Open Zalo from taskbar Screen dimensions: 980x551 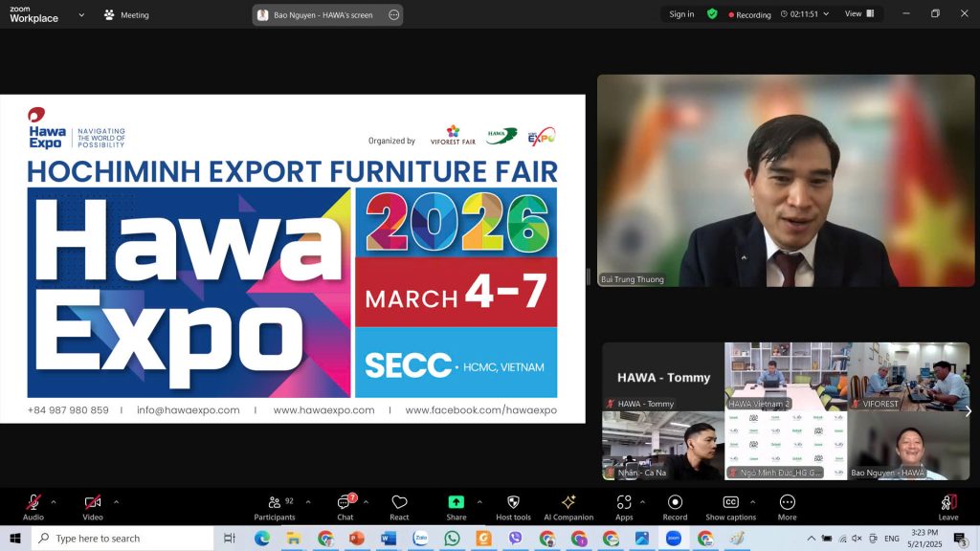click(x=420, y=538)
